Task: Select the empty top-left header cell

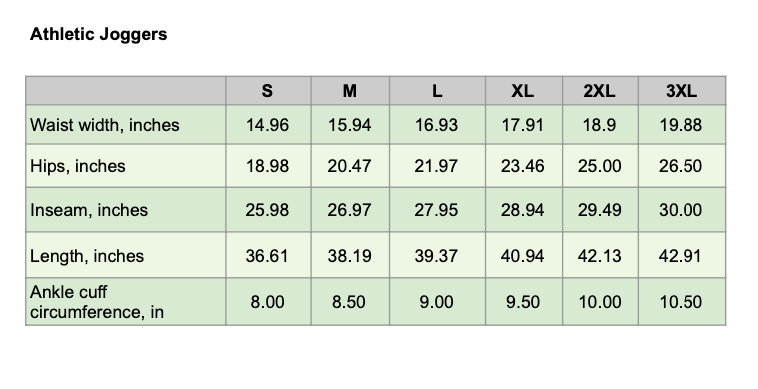Action: (x=126, y=90)
